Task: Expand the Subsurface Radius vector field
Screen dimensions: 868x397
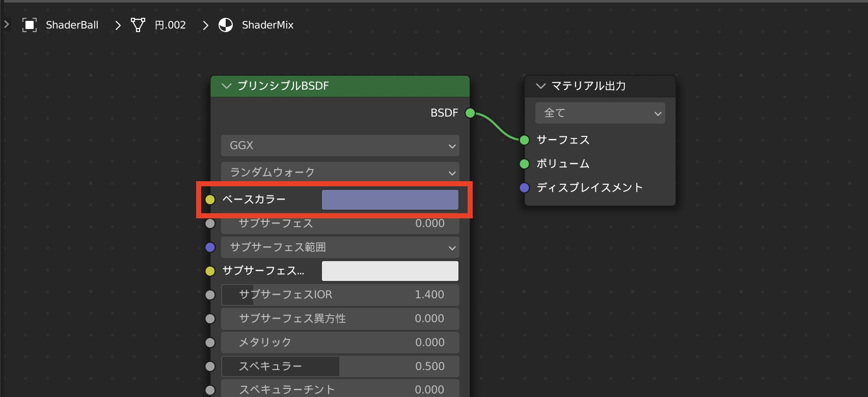Action: pos(340,247)
